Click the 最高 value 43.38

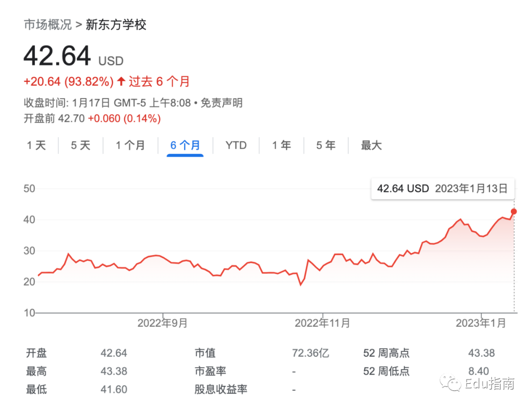pyautogui.click(x=114, y=371)
